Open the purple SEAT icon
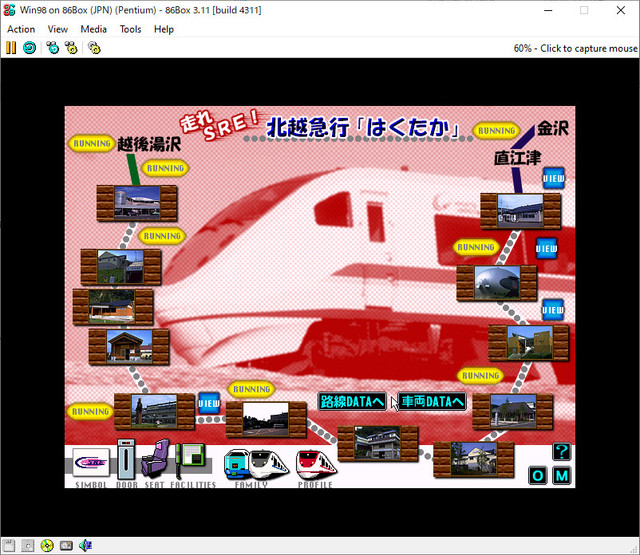Screen dimensions: 640x555 (x=156, y=459)
